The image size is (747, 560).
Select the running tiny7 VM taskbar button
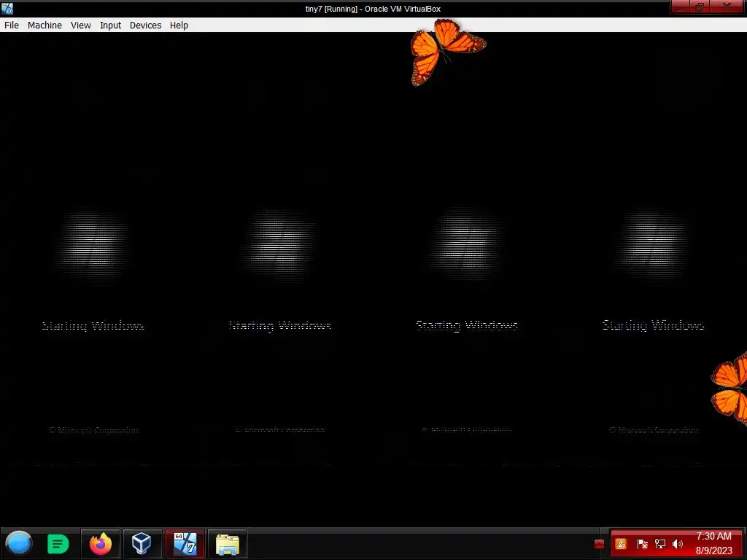pyautogui.click(x=185, y=543)
